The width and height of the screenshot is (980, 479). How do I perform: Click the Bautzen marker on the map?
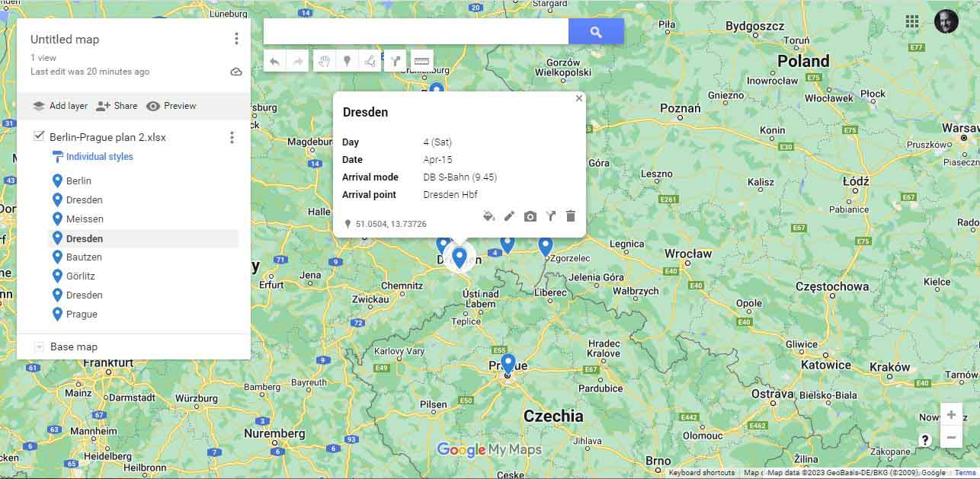[508, 243]
